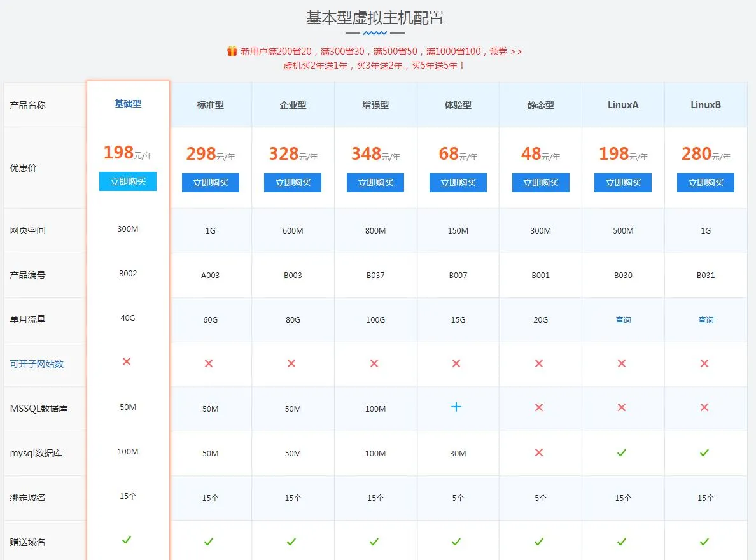This screenshot has width=756, height=560.
Task: Buy the 基础型 plan at 198元
Action: click(x=128, y=181)
